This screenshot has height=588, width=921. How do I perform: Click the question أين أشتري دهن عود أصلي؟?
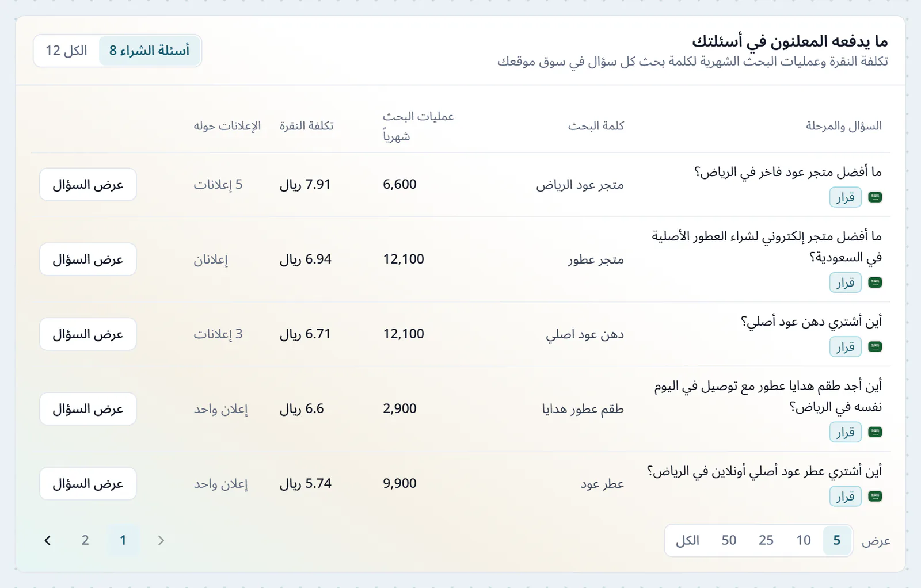coord(811,322)
